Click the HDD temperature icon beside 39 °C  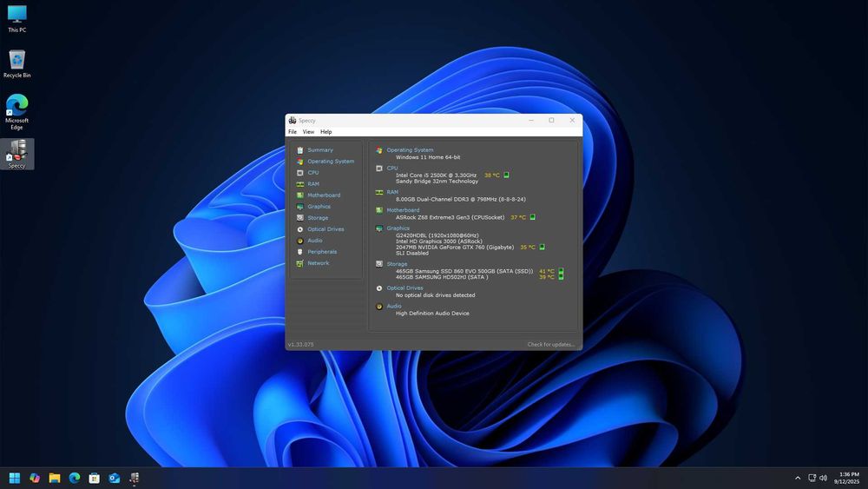561,277
